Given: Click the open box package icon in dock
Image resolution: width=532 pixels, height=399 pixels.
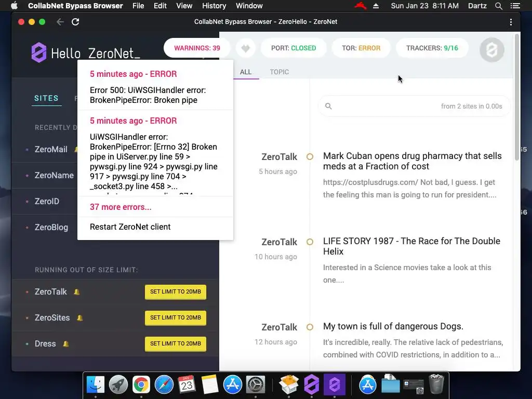Looking at the screenshot, I should pos(288,385).
